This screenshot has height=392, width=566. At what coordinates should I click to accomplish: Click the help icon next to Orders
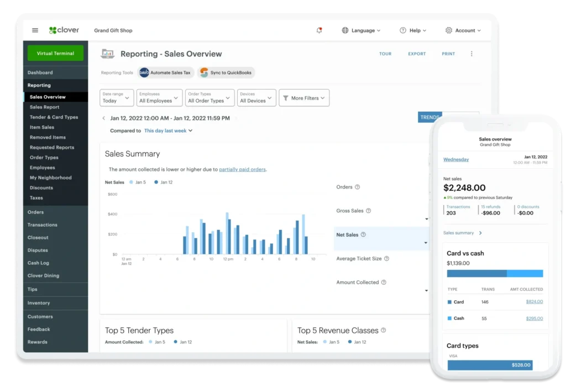point(357,187)
